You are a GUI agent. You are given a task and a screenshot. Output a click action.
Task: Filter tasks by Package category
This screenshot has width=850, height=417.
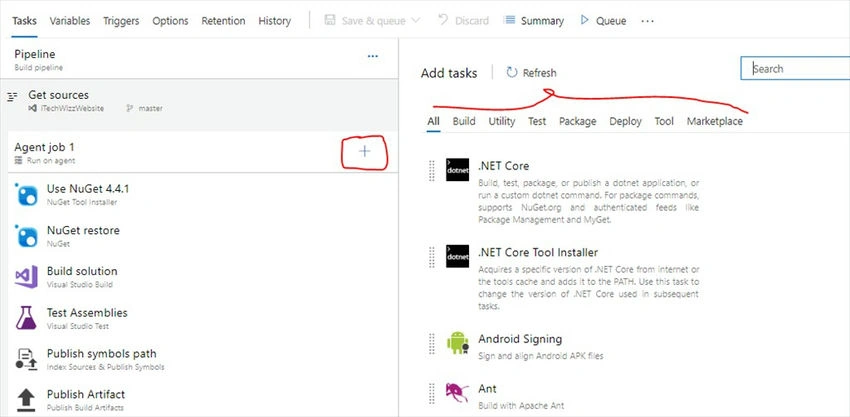click(578, 121)
